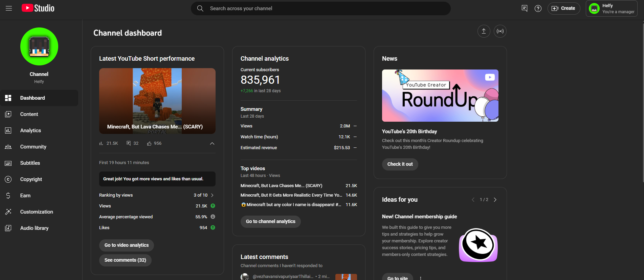Click the green up arrow beside Views 21.5K
644x280 pixels.
(x=213, y=206)
